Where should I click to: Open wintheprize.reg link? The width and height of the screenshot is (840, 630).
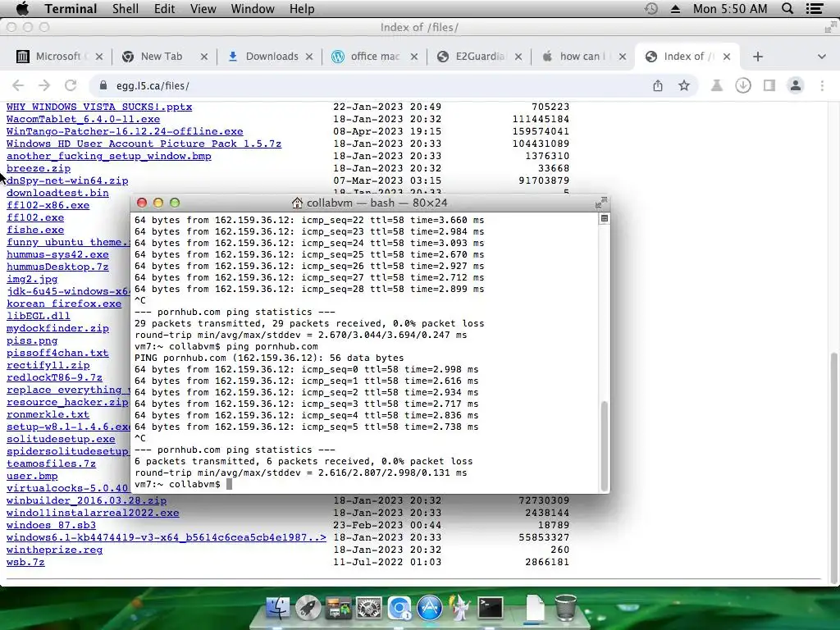(x=55, y=550)
